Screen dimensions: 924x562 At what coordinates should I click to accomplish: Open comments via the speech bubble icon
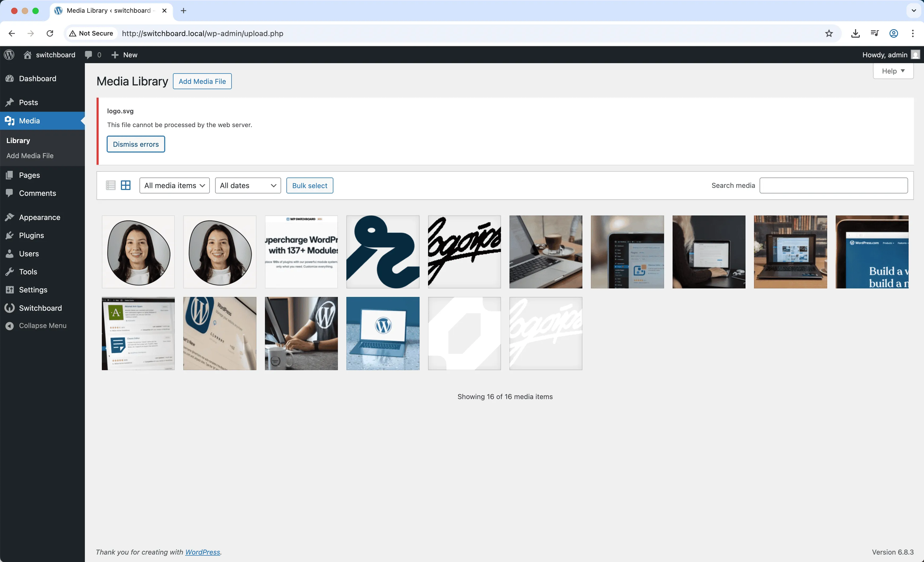(x=89, y=55)
